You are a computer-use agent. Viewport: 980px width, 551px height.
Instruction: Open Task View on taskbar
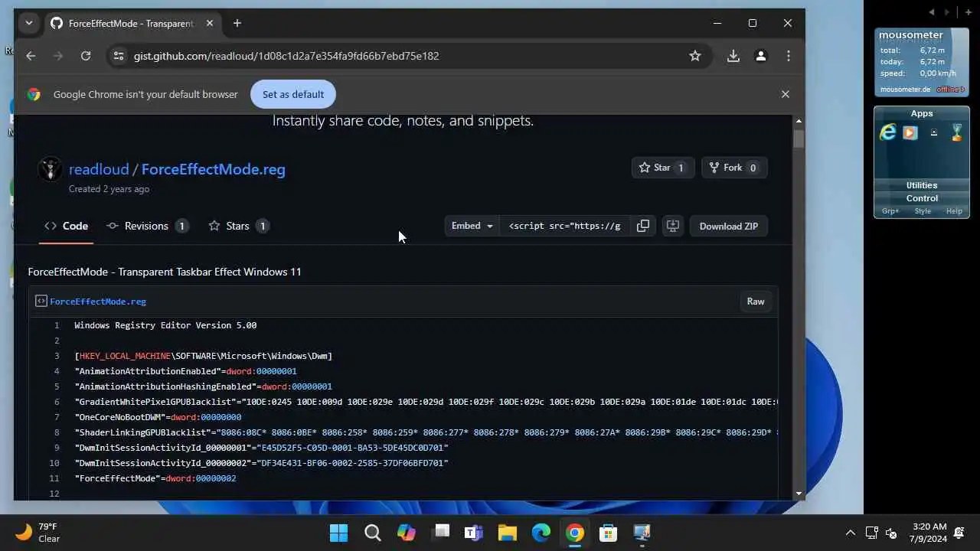pos(440,533)
